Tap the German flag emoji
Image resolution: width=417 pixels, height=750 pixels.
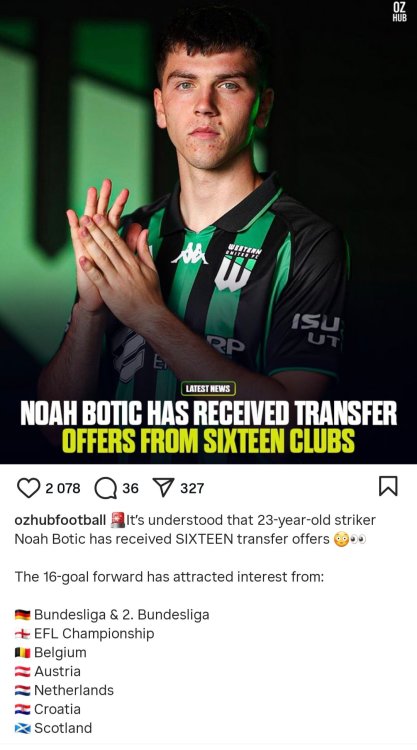pyautogui.click(x=22, y=615)
